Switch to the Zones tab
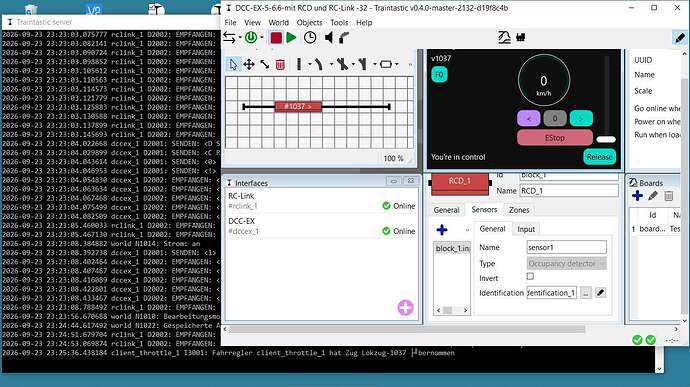This screenshot has height=387, width=690. point(519,210)
